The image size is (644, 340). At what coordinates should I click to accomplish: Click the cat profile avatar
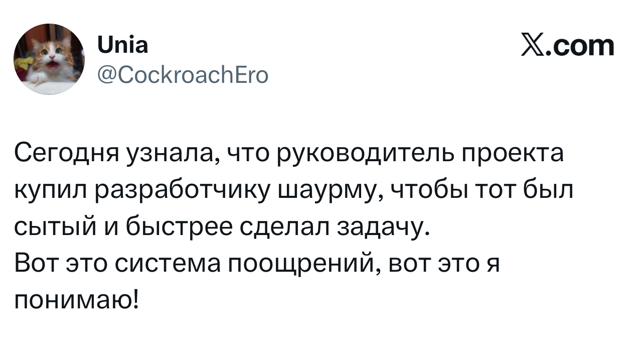pos(49,59)
